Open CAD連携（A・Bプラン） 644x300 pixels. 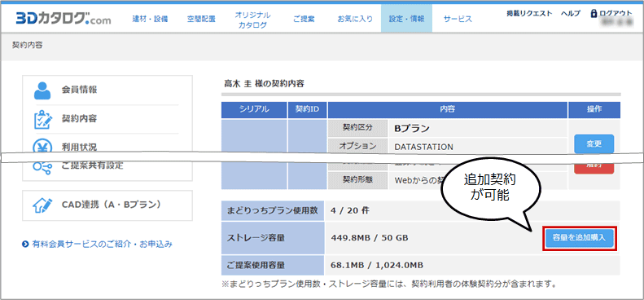coord(111,205)
